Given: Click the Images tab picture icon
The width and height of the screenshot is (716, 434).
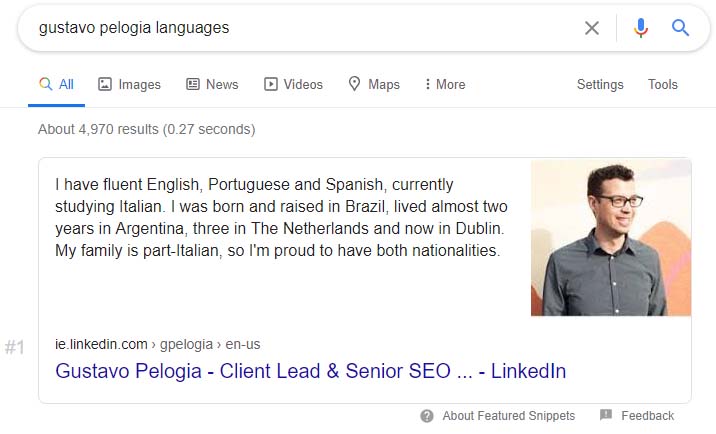Looking at the screenshot, I should point(105,84).
